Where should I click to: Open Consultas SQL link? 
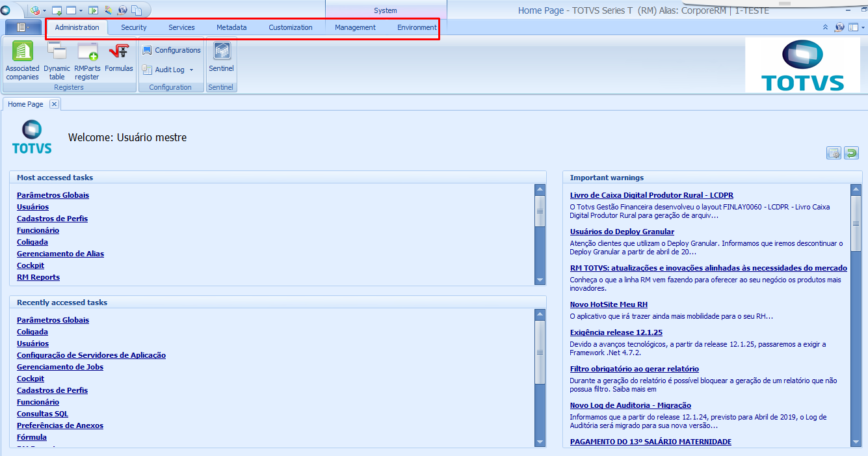click(42, 414)
